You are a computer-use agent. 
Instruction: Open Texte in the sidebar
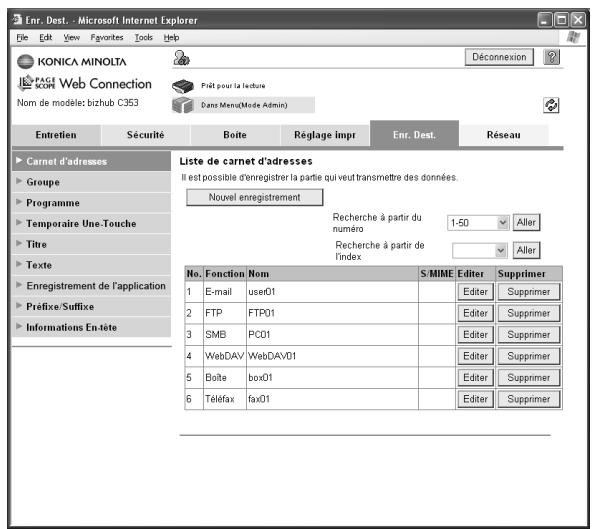[x=91, y=265]
